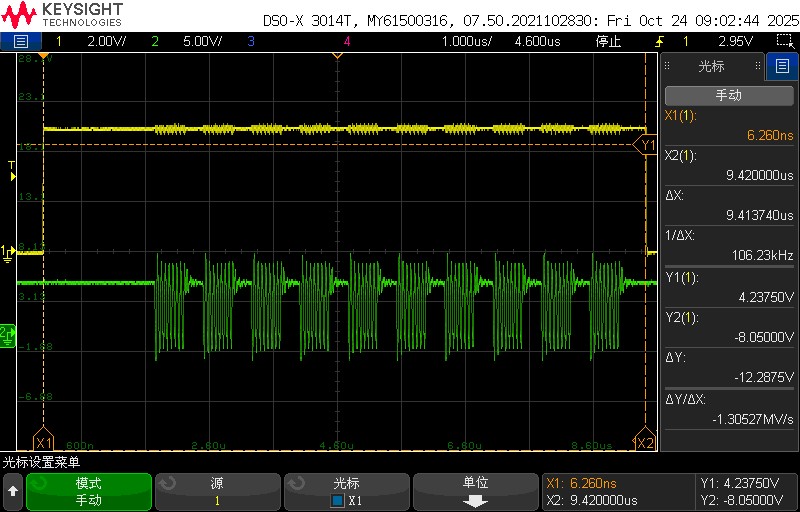Screen dimensions: 800x512
Task: Click the zoom box selection icon
Action: (x=784, y=42)
